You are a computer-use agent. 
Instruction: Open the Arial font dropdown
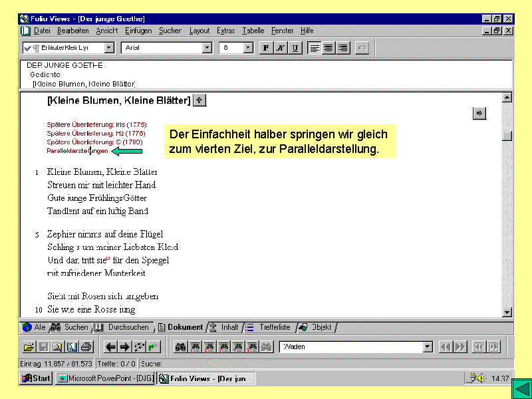pos(207,48)
